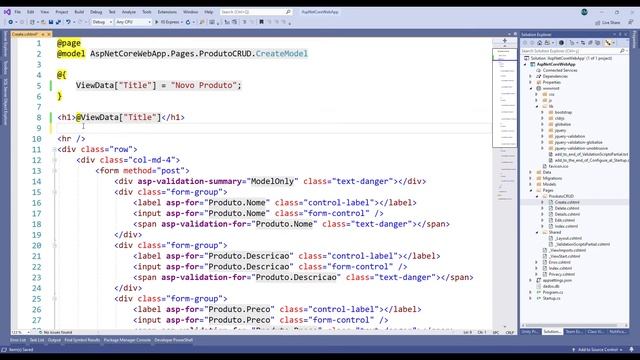Open the Build menu

(x=79, y=12)
